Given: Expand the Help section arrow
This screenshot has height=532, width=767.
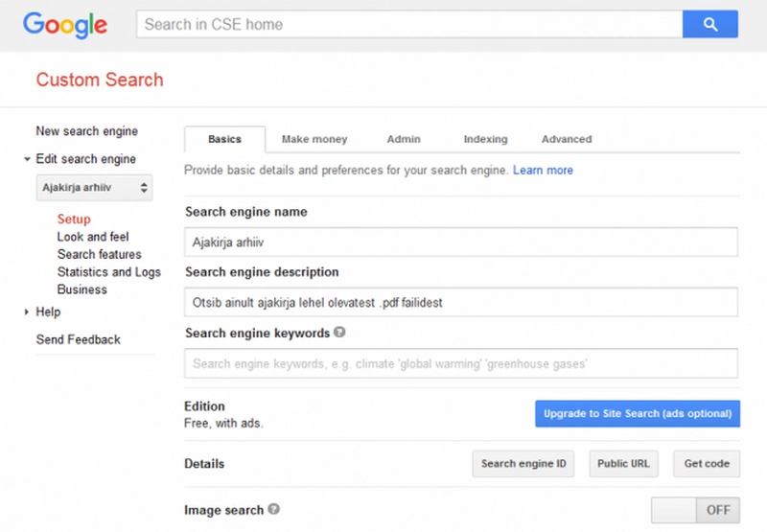Looking at the screenshot, I should pyautogui.click(x=27, y=312).
